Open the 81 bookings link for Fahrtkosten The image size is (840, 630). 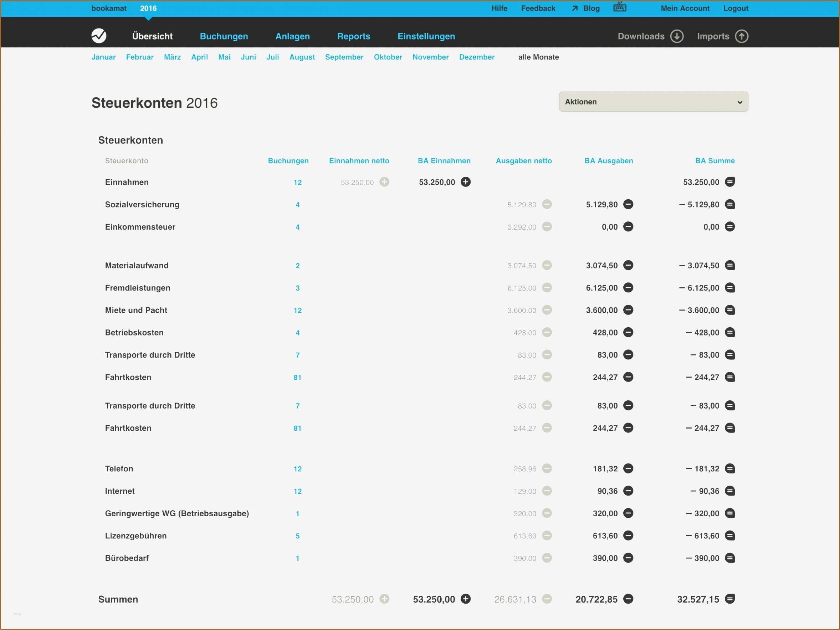pos(297,378)
